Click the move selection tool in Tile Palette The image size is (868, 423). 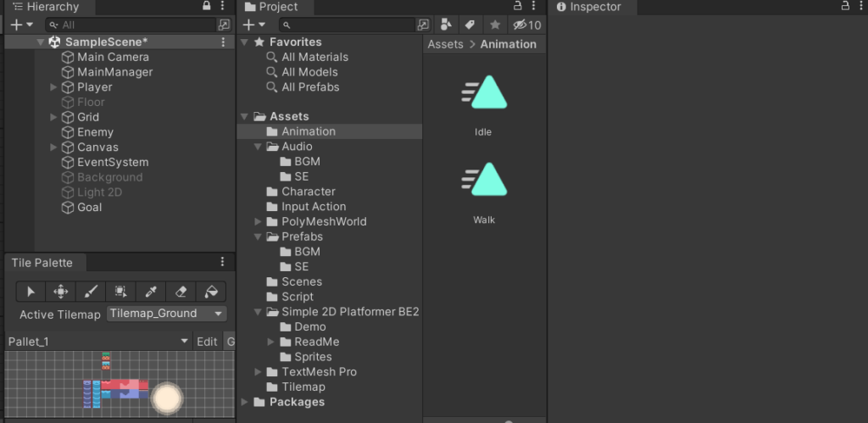click(61, 292)
